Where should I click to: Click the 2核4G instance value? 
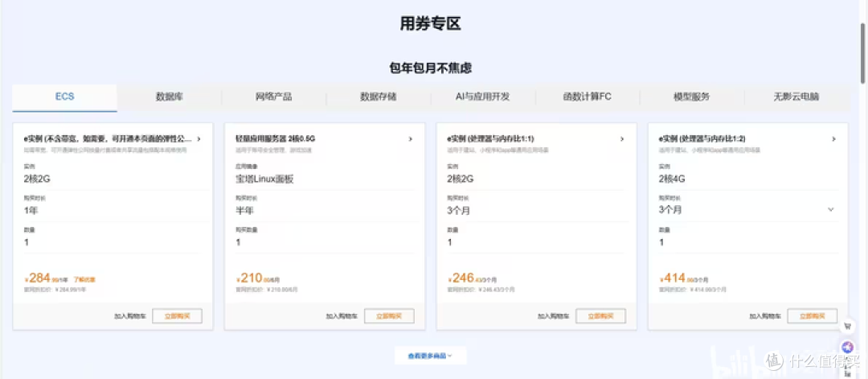click(672, 179)
